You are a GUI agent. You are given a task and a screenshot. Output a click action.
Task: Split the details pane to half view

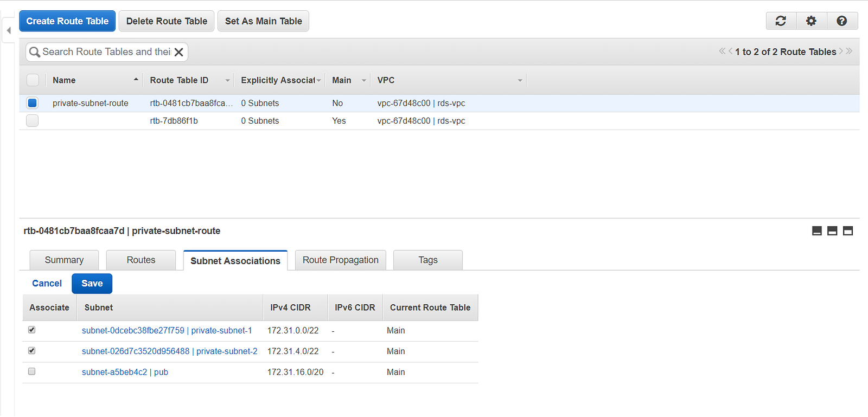click(x=832, y=231)
